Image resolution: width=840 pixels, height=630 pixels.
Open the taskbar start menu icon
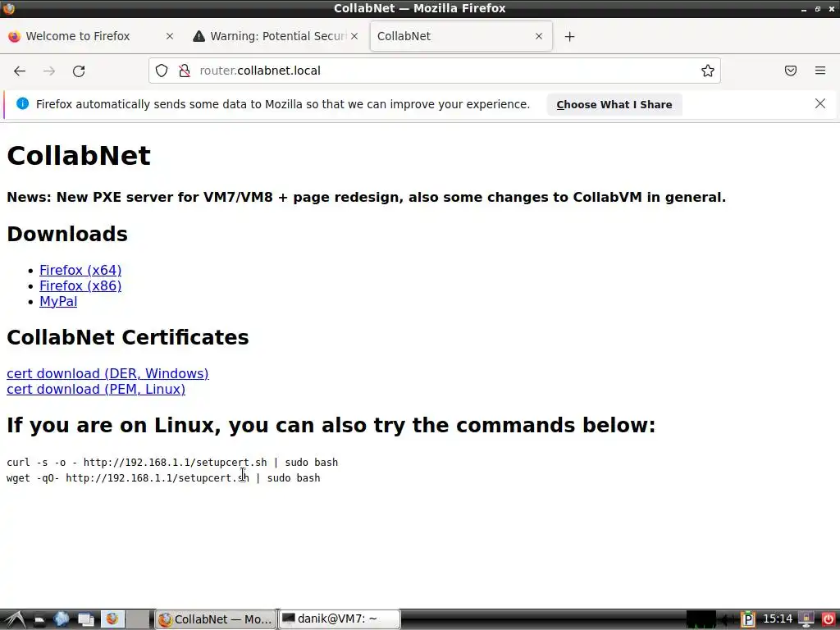(x=15, y=619)
